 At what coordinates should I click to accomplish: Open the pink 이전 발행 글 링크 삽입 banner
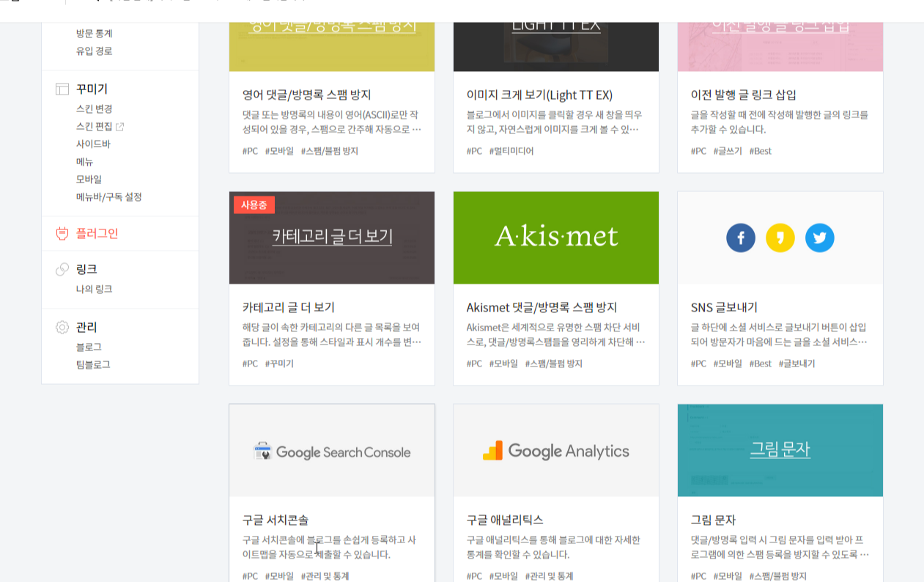(780, 47)
